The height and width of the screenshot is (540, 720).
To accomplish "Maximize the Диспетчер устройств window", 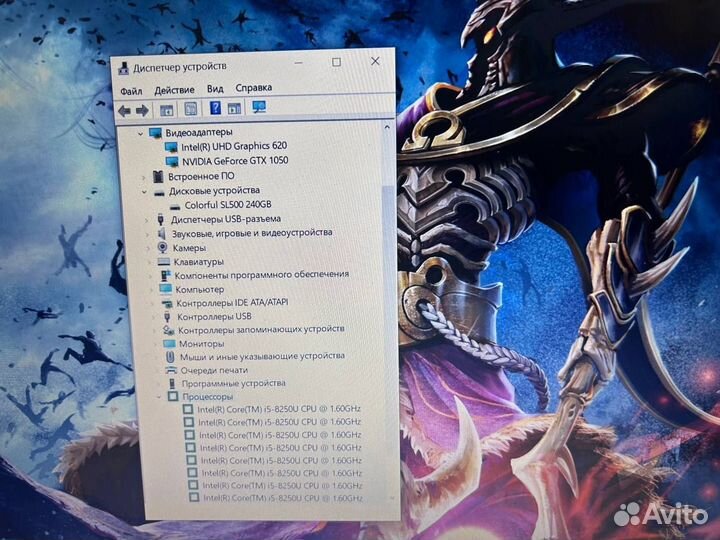I will pos(336,62).
